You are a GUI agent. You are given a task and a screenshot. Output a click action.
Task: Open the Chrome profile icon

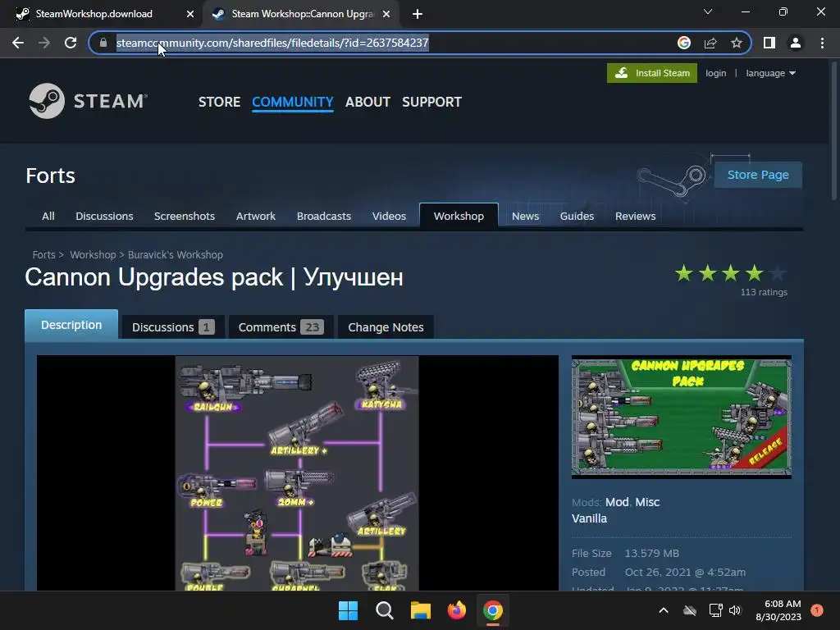(x=796, y=43)
